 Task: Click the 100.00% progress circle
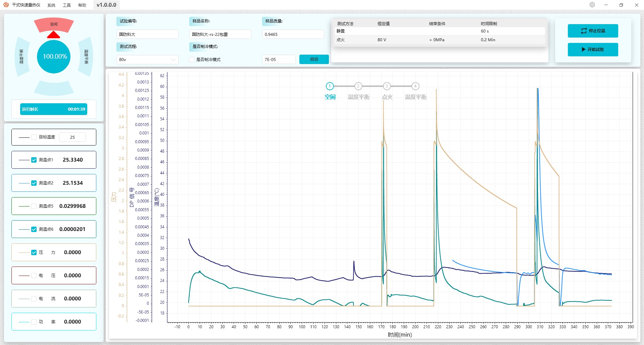(54, 57)
